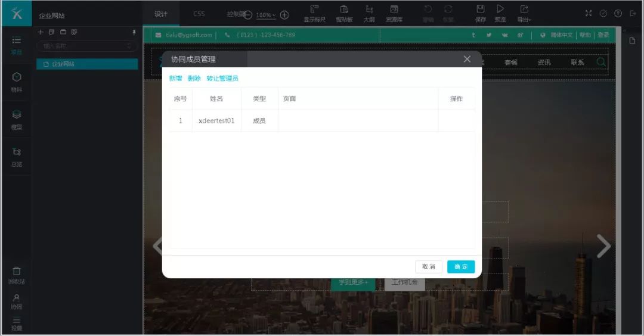644x336 pixels.
Task: Open the 回收站 recycle bin
Action: pos(17,275)
